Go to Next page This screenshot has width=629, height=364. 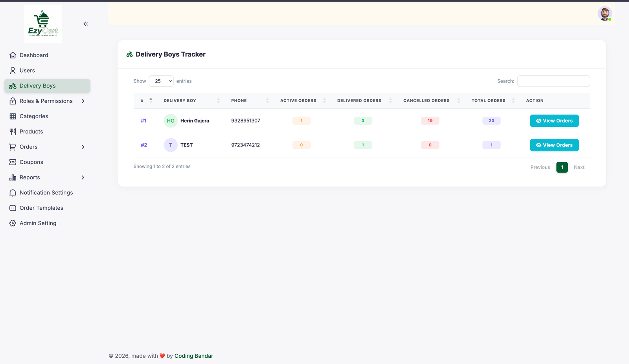tap(579, 167)
